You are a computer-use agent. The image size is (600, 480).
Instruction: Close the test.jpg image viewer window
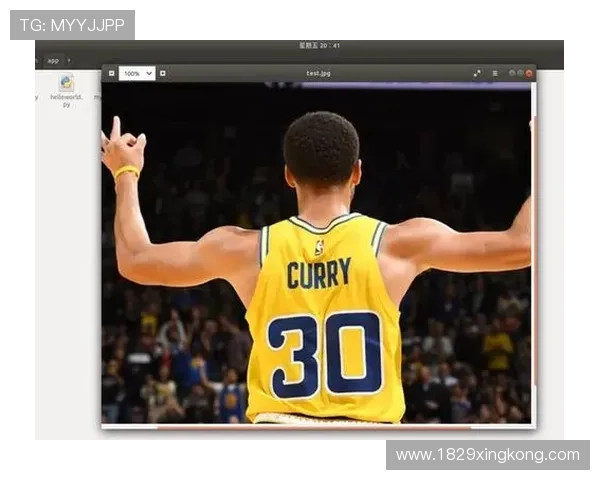coord(529,73)
